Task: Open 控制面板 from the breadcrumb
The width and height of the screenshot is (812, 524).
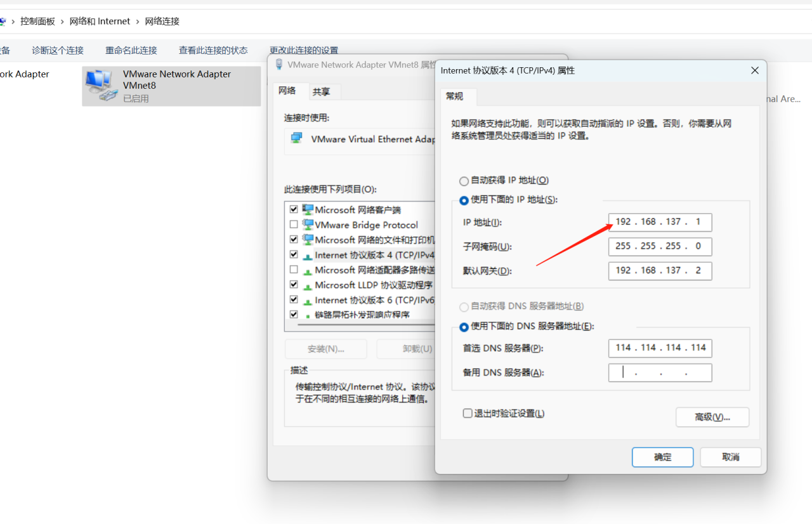Action: pyautogui.click(x=37, y=22)
